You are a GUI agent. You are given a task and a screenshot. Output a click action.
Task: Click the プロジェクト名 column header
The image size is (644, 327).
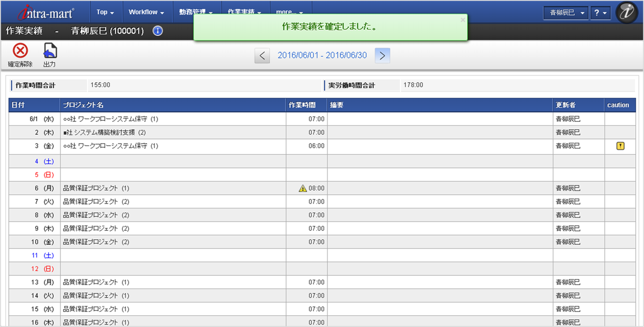172,105
